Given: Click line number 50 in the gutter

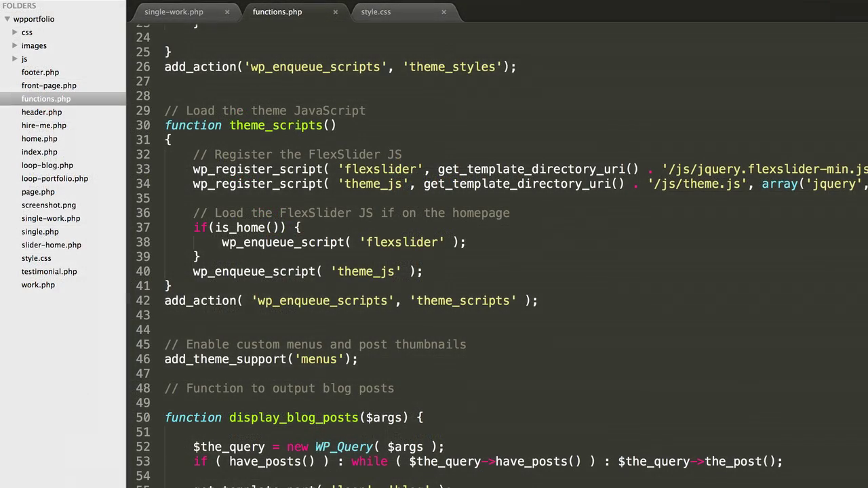Looking at the screenshot, I should [x=142, y=418].
